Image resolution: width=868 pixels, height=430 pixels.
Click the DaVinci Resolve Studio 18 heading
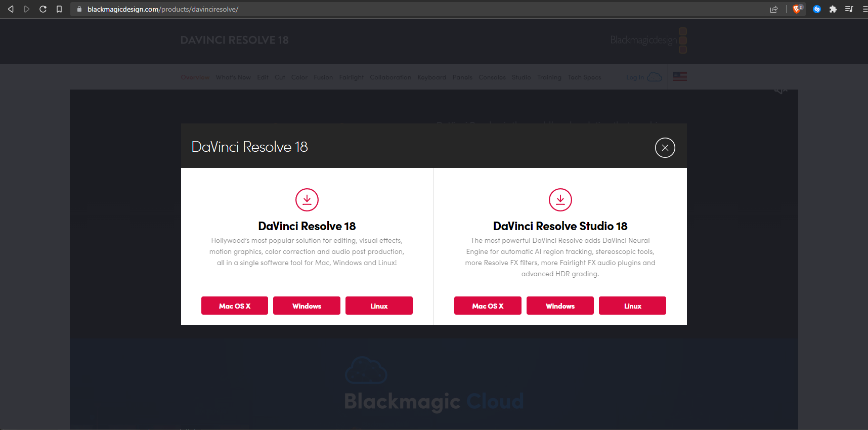point(560,226)
